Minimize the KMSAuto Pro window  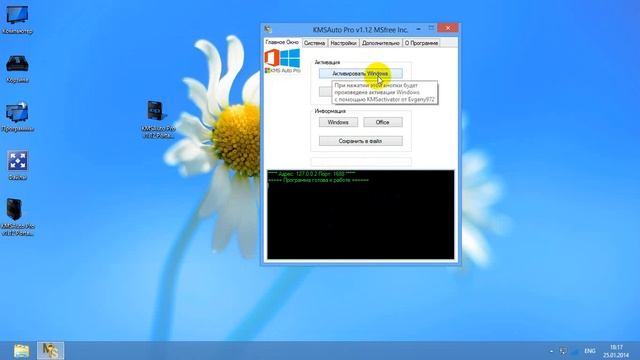coord(418,29)
